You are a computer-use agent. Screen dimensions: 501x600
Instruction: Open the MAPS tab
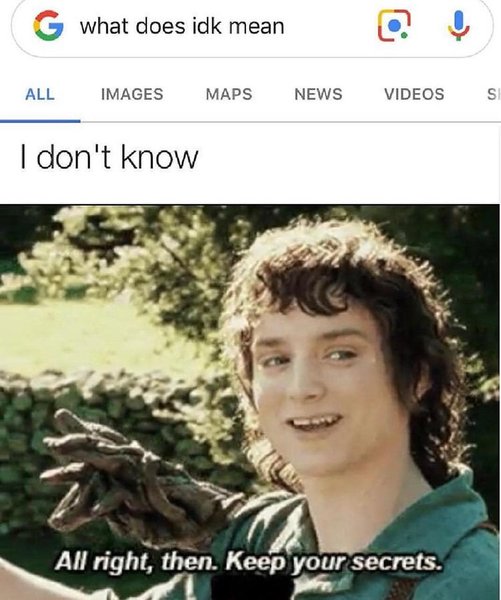229,94
